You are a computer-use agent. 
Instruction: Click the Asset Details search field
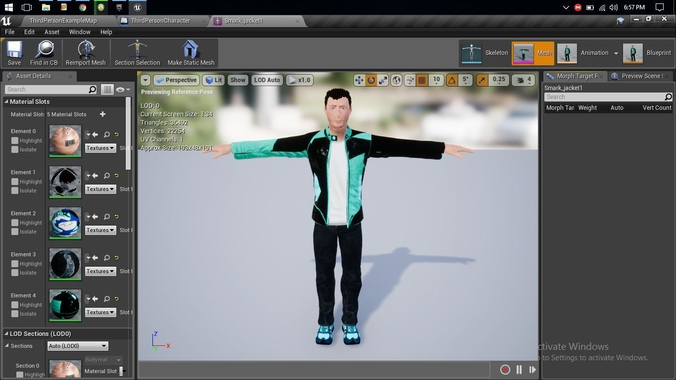(51, 89)
